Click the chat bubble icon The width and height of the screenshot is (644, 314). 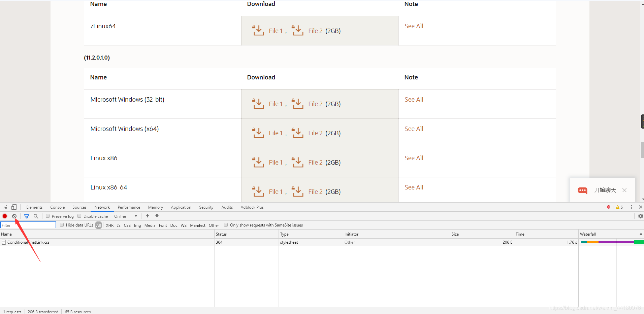click(582, 190)
